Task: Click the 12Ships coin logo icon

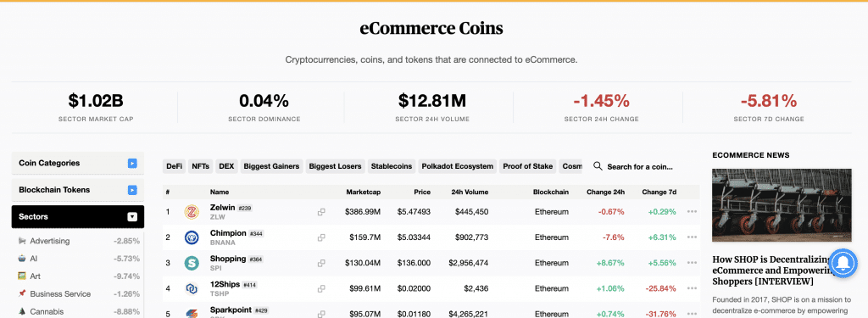Action: (192, 288)
